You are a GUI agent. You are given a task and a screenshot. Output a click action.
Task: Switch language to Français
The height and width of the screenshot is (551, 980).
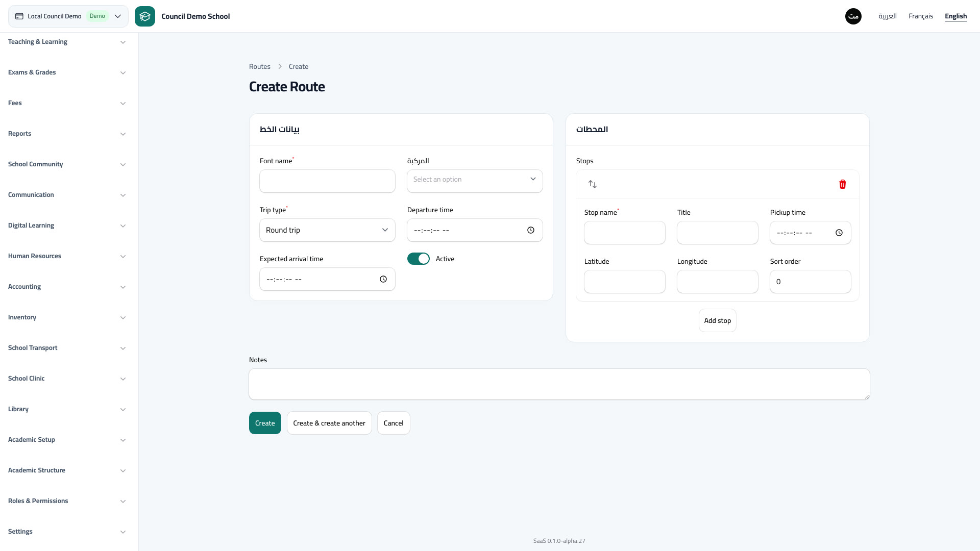tap(921, 16)
